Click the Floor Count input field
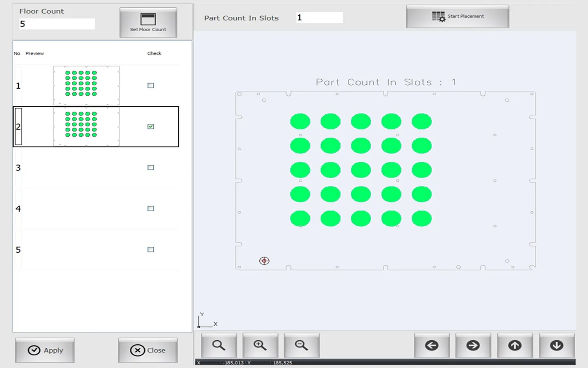Screen dimensions: 588x368 click(x=57, y=24)
